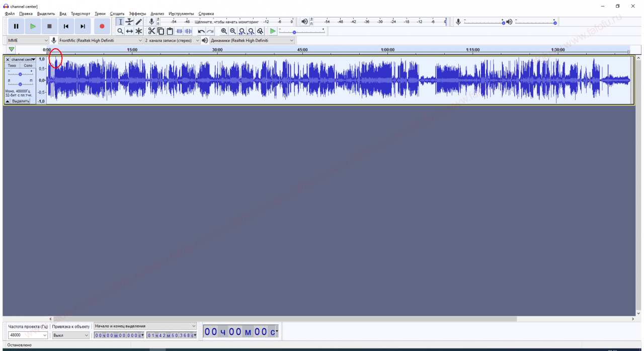
Task: Click the recording volume slider knob
Action: tap(503, 23)
